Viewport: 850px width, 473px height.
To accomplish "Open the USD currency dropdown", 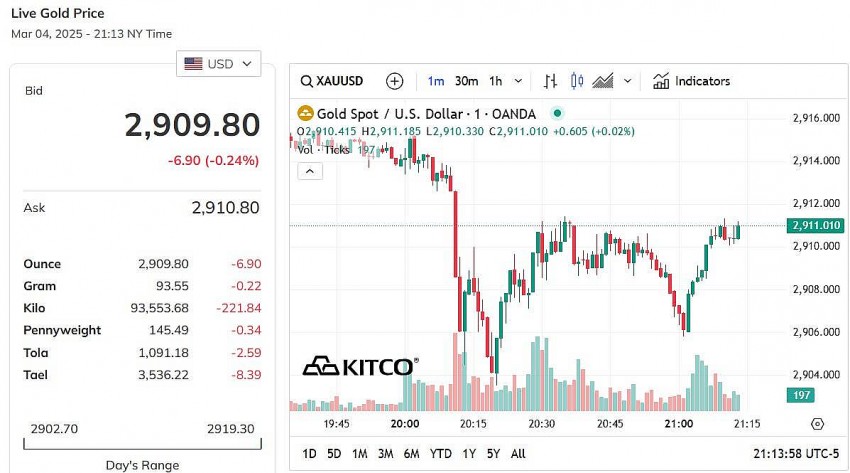I will (x=219, y=64).
